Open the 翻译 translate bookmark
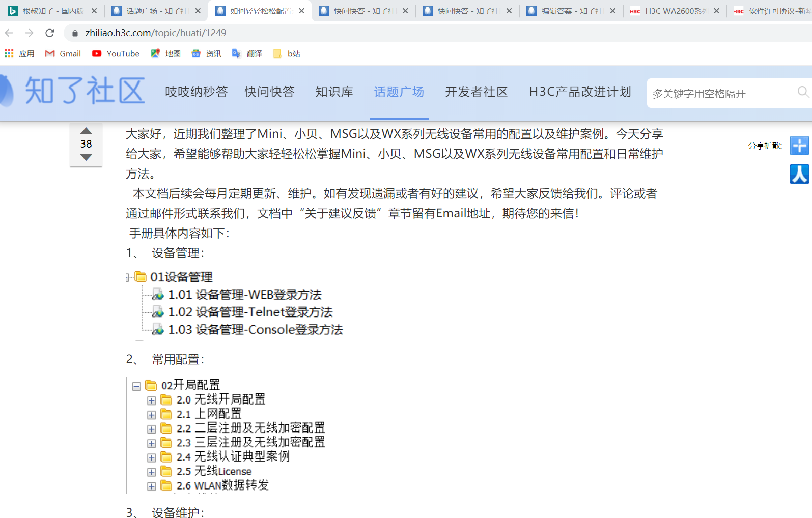The image size is (812, 518). 247,54
